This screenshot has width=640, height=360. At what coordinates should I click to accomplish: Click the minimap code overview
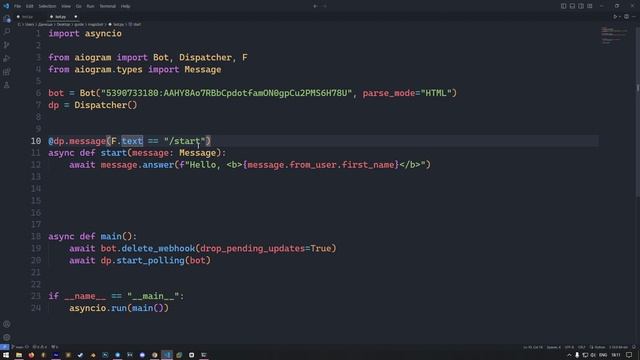(615, 36)
